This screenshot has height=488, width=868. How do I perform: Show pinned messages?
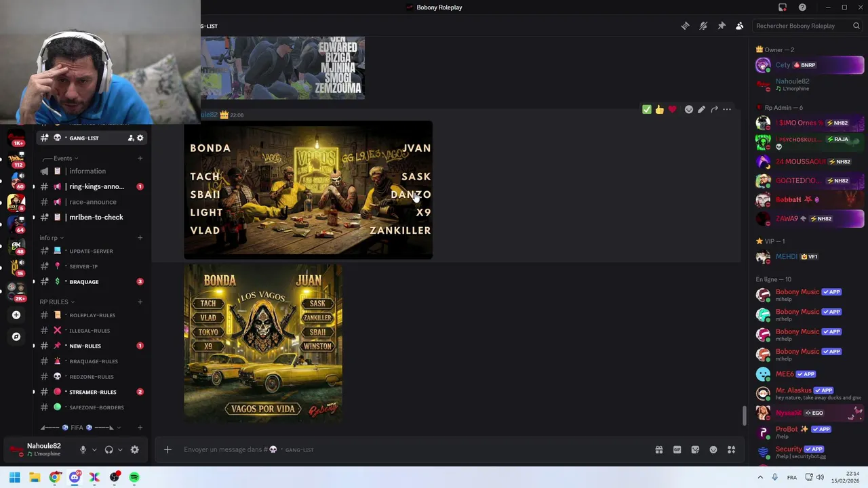click(722, 26)
